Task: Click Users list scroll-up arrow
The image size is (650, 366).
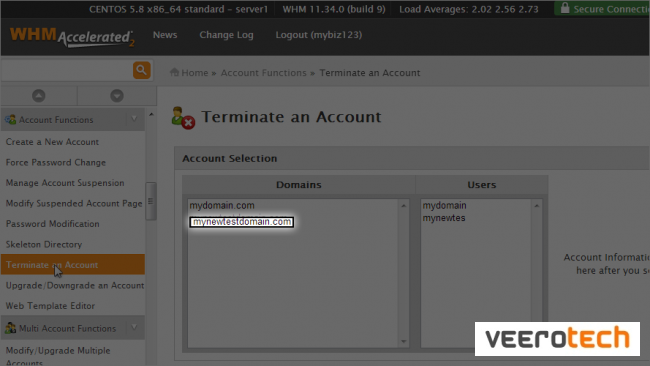Action: (x=537, y=206)
